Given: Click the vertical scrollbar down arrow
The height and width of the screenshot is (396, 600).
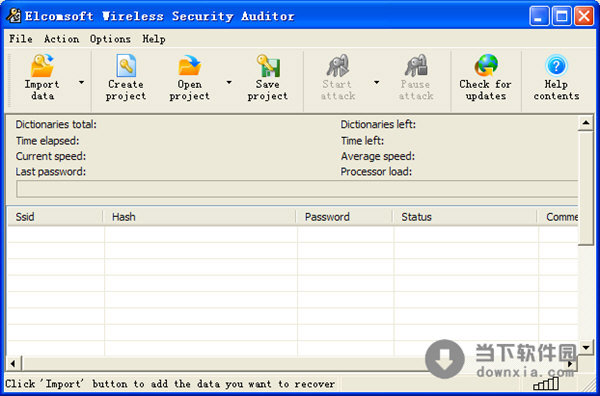Looking at the screenshot, I should coord(585,347).
